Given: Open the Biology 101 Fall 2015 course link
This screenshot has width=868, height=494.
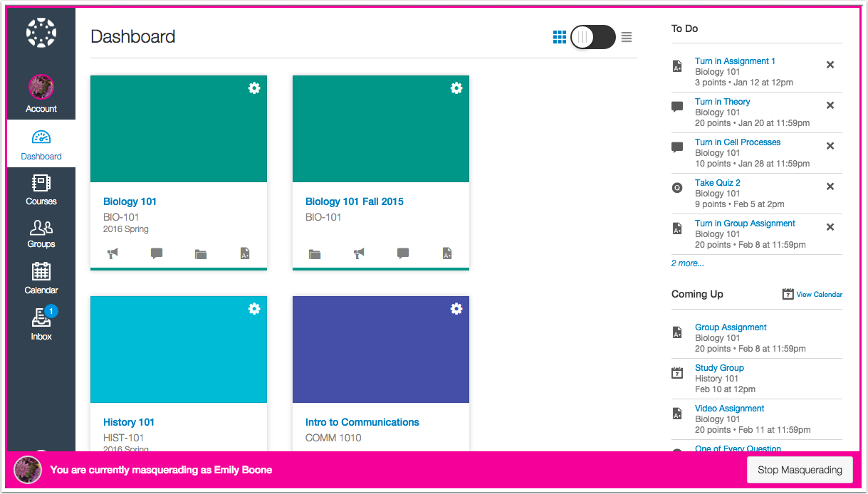Looking at the screenshot, I should pos(355,201).
